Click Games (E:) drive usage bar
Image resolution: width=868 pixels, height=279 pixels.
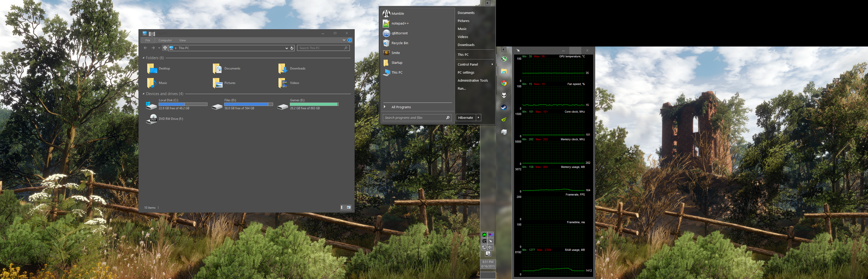click(314, 104)
